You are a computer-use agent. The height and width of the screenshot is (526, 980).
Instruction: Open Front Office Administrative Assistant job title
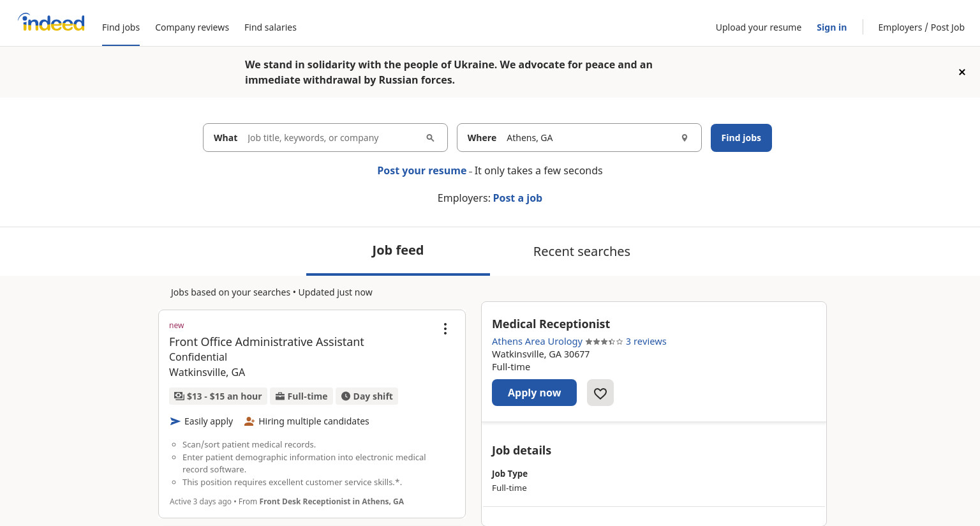coord(266,342)
